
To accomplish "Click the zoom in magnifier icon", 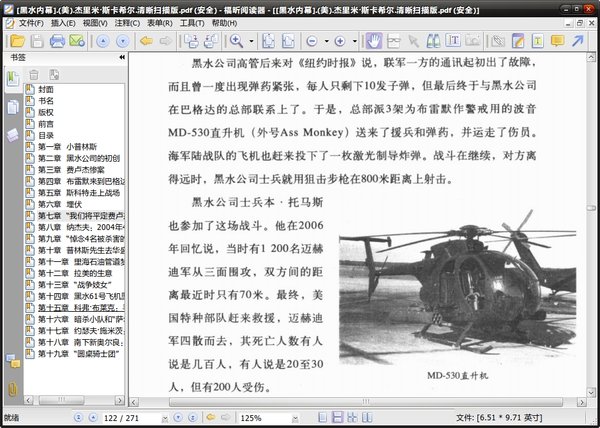I will (x=237, y=41).
